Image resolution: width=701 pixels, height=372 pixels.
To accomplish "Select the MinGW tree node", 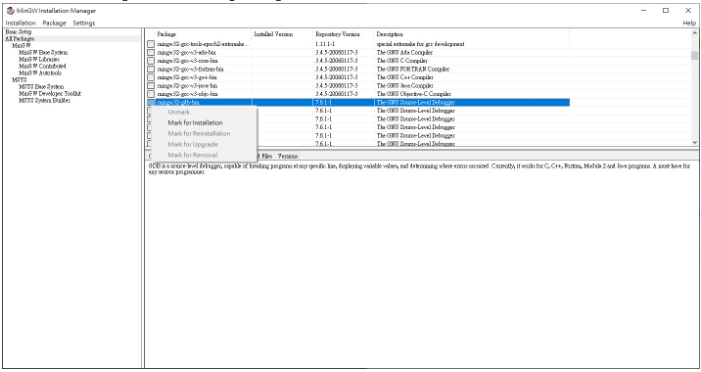I will (x=21, y=46).
